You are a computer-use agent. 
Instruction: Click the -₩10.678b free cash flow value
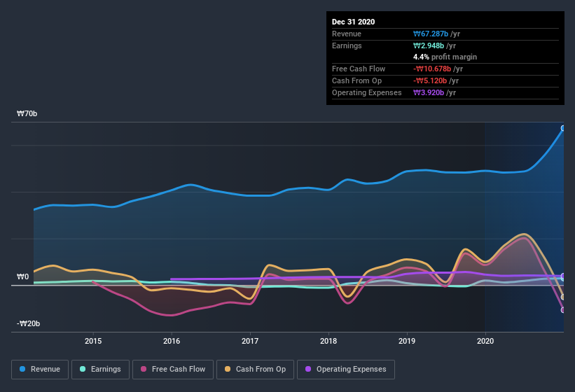[x=432, y=69]
